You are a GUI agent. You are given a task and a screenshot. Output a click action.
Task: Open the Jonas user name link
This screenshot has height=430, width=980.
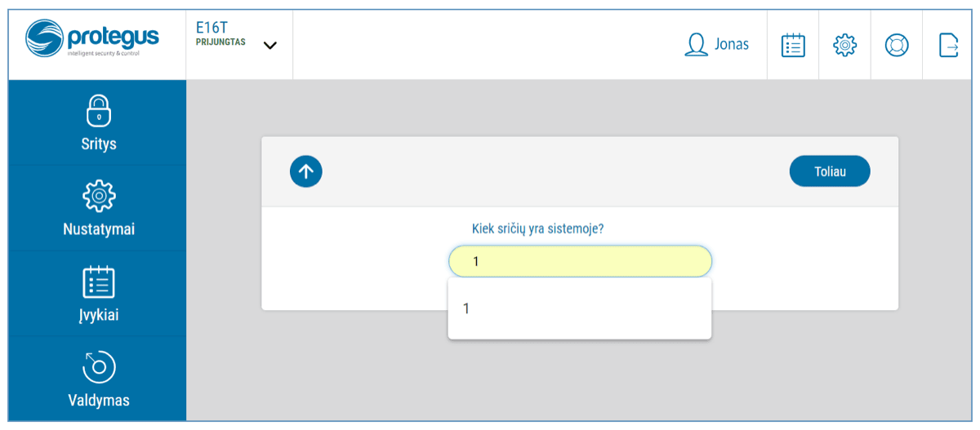coord(732,45)
